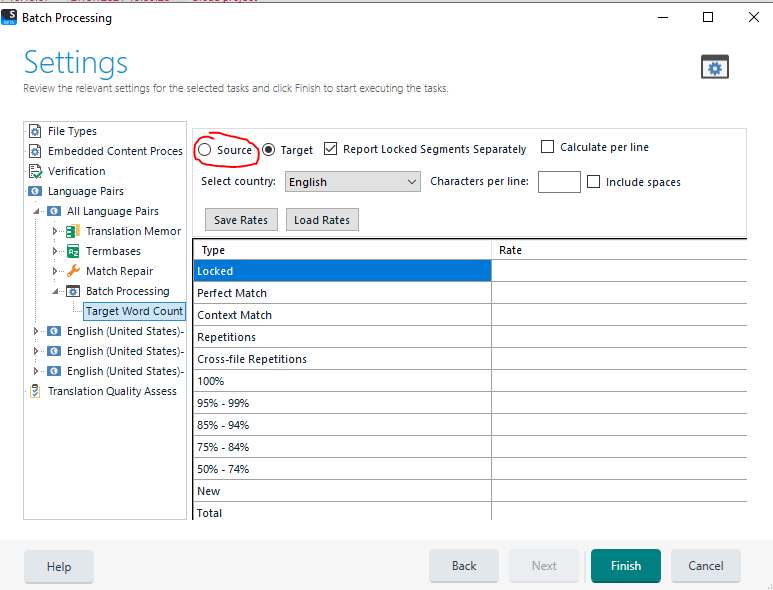Click the first English (United States) pair icon

(54, 331)
